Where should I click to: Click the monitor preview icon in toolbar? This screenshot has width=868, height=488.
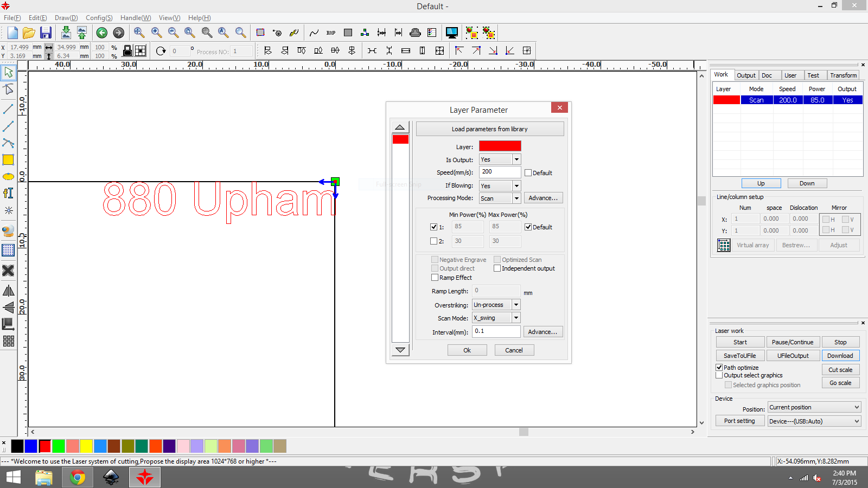pos(451,33)
